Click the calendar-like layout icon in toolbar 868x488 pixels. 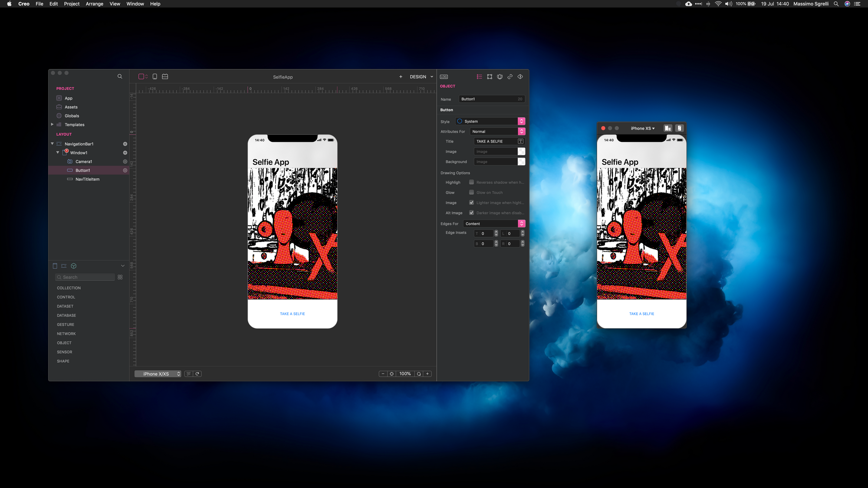pyautogui.click(x=165, y=76)
